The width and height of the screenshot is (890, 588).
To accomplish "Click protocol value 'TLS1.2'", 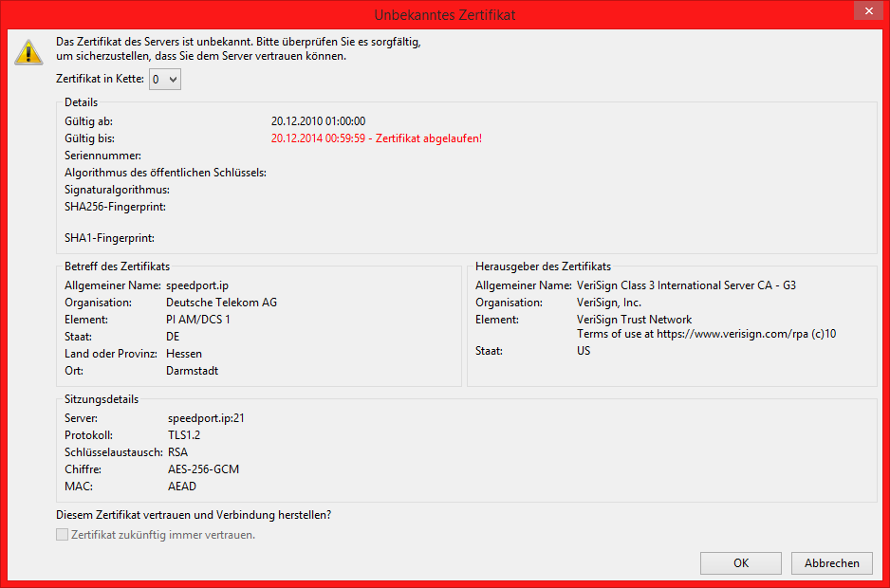I will (x=184, y=435).
